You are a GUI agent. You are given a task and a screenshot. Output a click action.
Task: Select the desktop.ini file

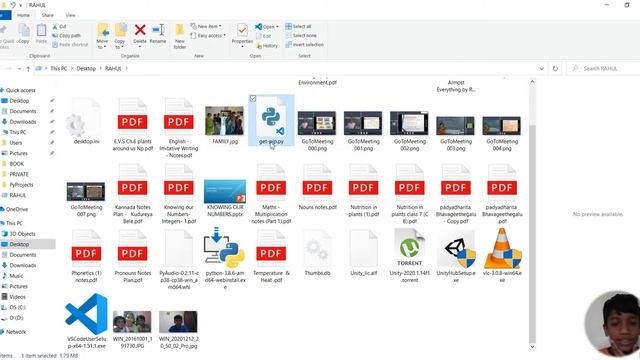(x=86, y=122)
